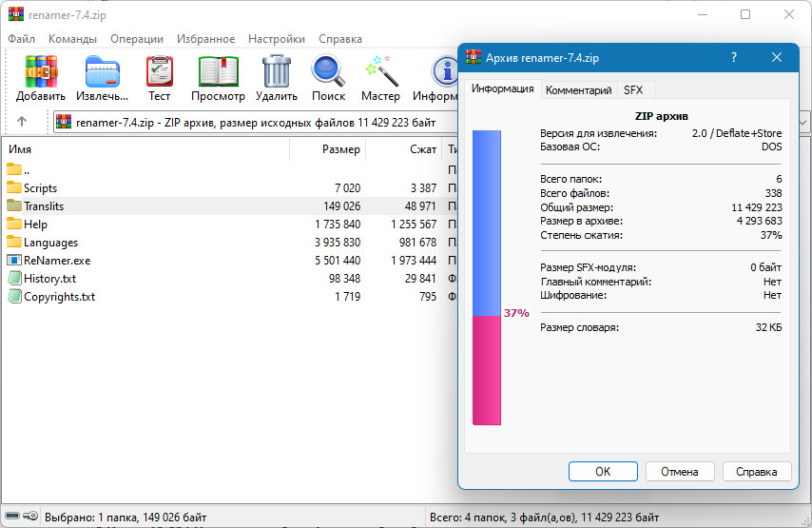Click the Справка button in dialog

(757, 472)
